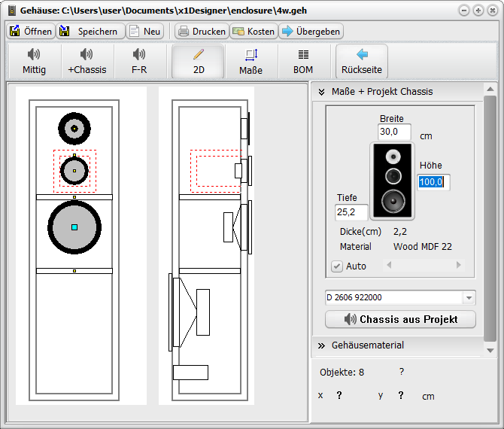
Task: Select midrange driver with red dashed box
Action: click(x=74, y=171)
